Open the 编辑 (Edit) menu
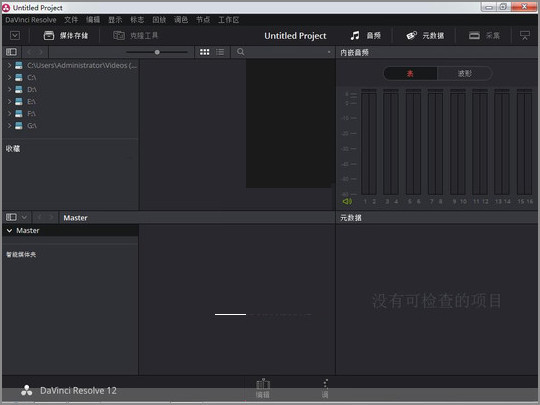This screenshot has width=540, height=405. 93,20
